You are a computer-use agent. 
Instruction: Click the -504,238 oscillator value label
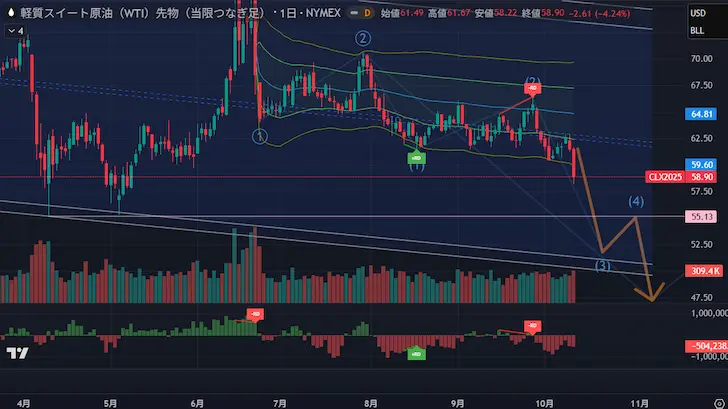(707, 346)
